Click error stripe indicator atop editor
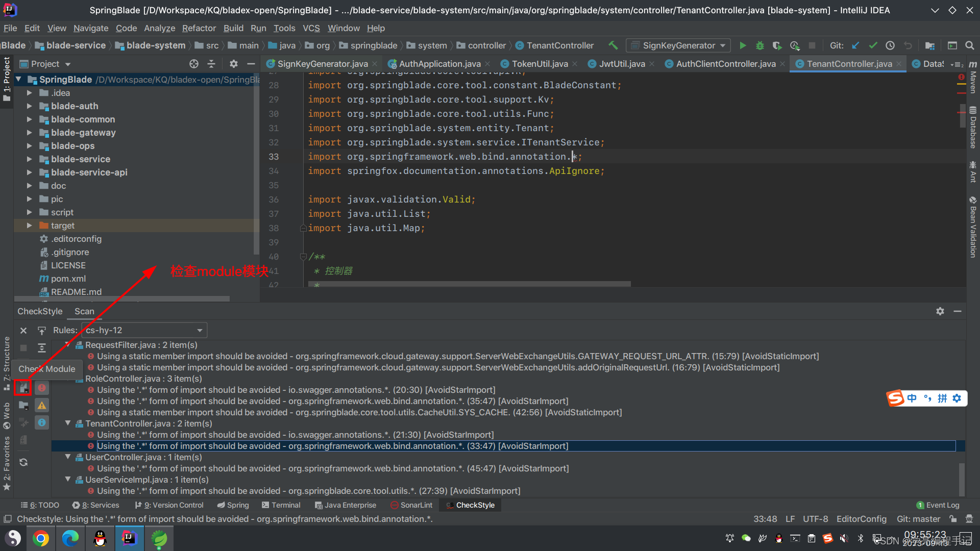 click(961, 77)
